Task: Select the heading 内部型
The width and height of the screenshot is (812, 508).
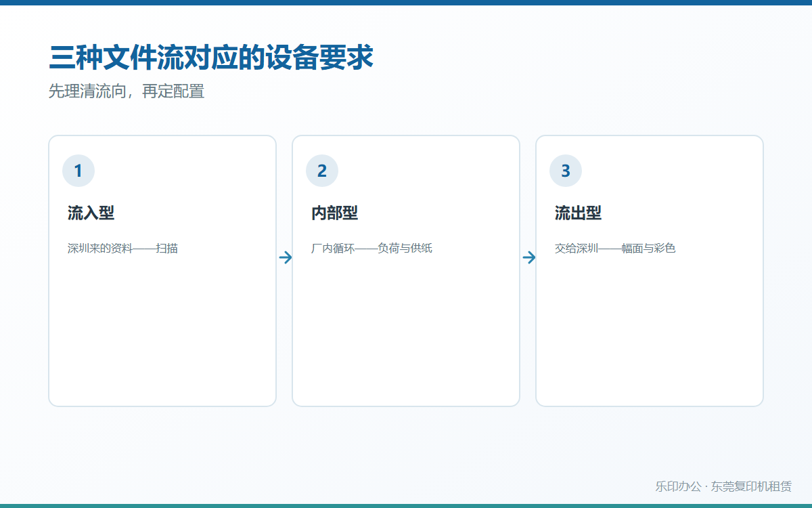Action: [x=335, y=213]
